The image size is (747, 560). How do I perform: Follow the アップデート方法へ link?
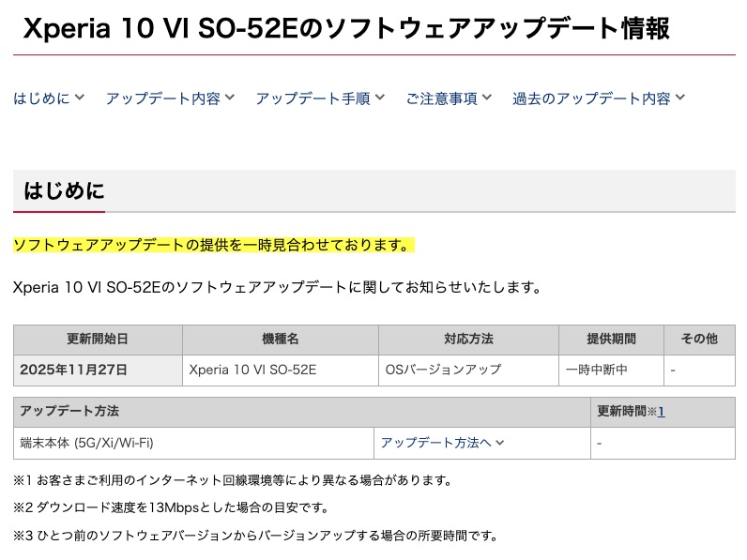coord(435,443)
